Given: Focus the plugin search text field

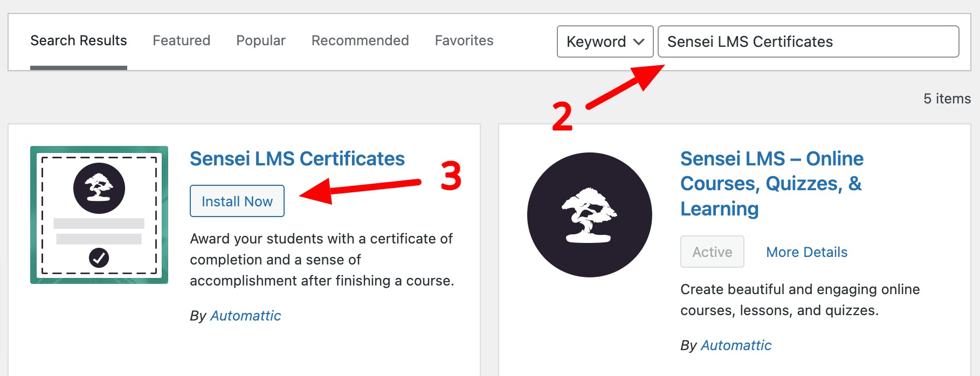Looking at the screenshot, I should (808, 41).
